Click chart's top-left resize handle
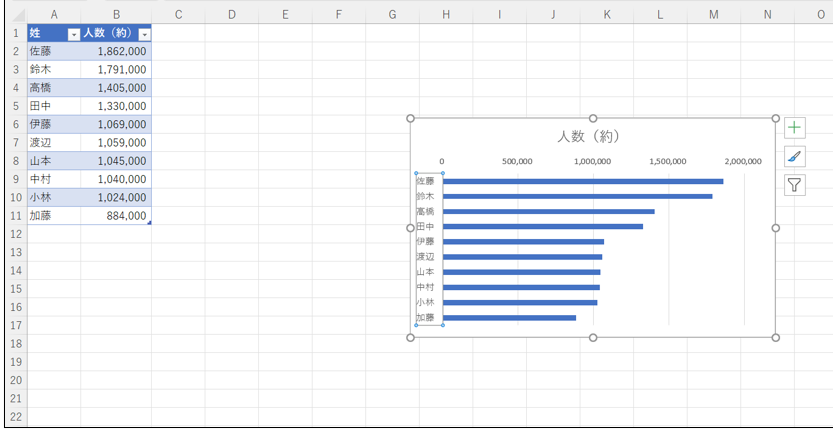The height and width of the screenshot is (430, 833). pyautogui.click(x=410, y=118)
